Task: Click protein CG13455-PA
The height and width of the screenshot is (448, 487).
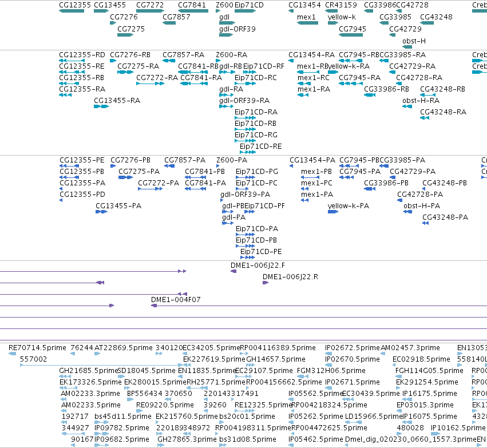Action: (x=118, y=206)
